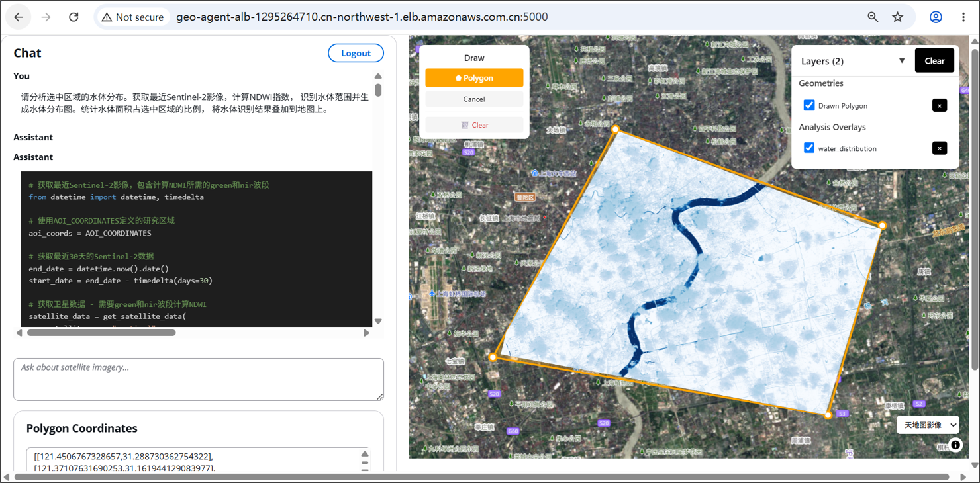Click the red Clear button in Draw panel
The image size is (980, 483).
point(474,125)
